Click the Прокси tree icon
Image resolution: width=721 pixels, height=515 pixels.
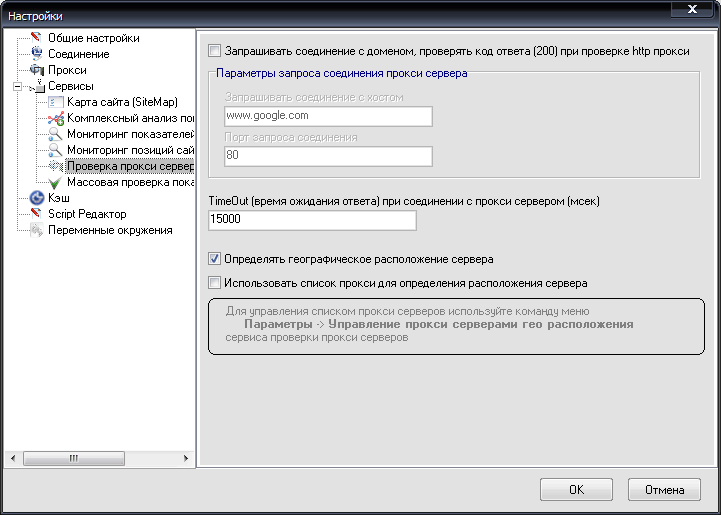[37, 70]
